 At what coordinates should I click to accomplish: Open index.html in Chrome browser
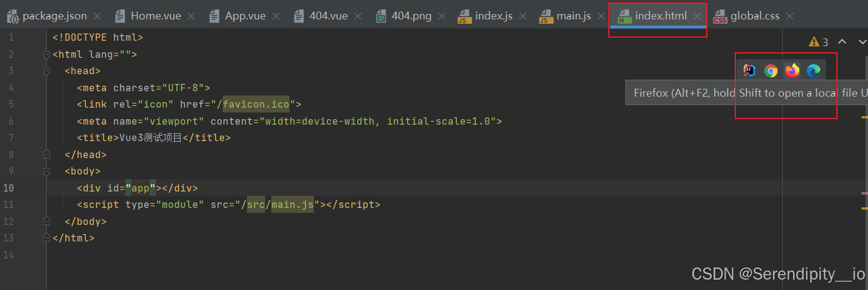771,71
